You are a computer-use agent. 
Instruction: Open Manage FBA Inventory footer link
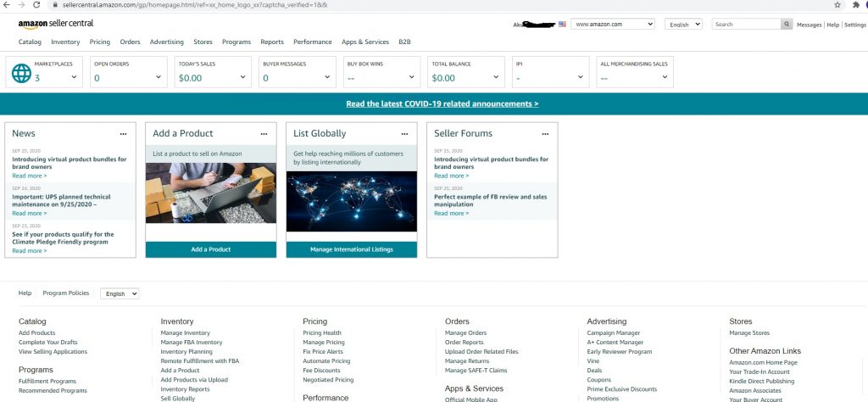[x=192, y=343]
